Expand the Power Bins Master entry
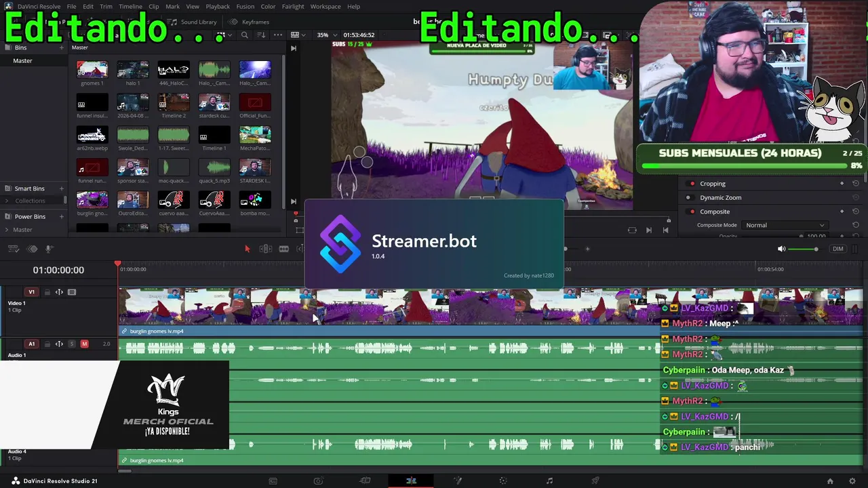 click(8, 230)
